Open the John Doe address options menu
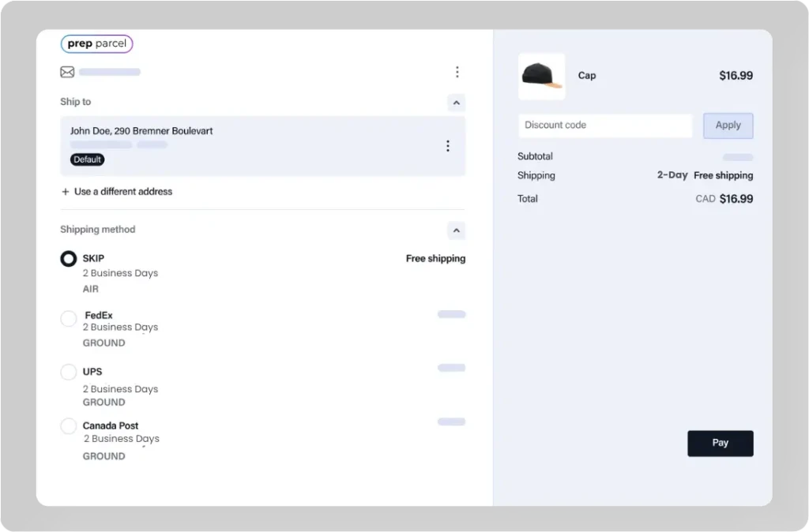809x532 pixels. pos(448,146)
